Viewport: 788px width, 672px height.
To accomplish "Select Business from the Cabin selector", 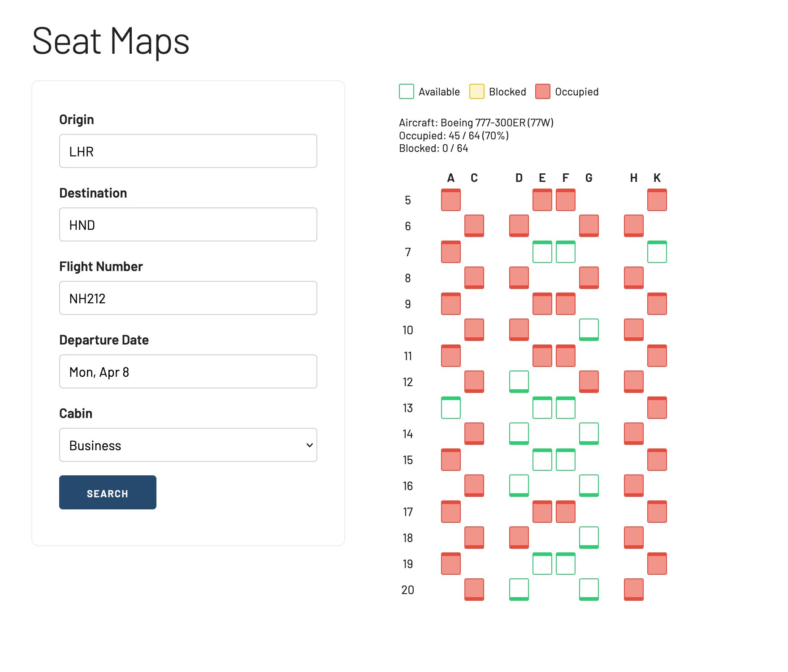I will pyautogui.click(x=188, y=445).
